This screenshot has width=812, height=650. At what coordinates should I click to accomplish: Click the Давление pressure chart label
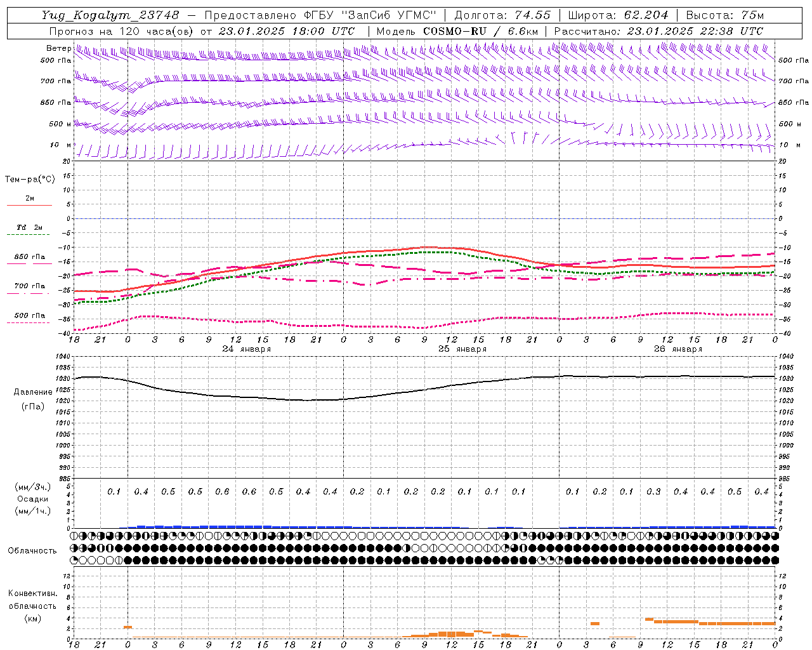click(33, 392)
